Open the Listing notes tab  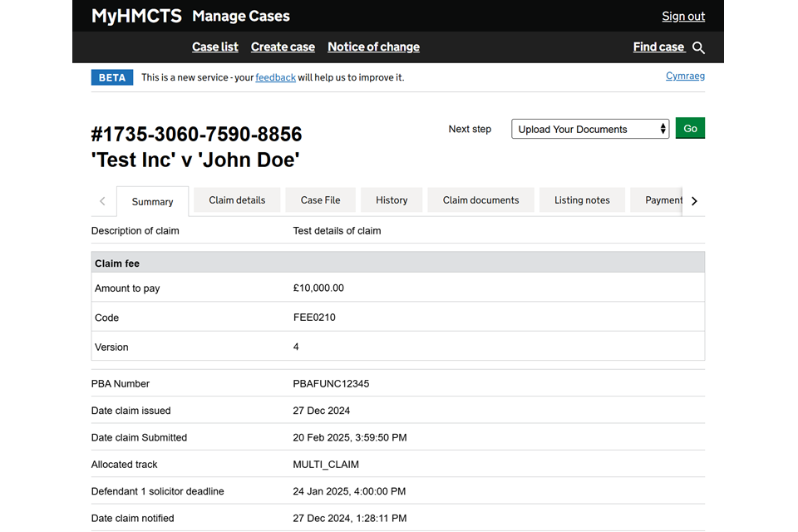tap(582, 200)
